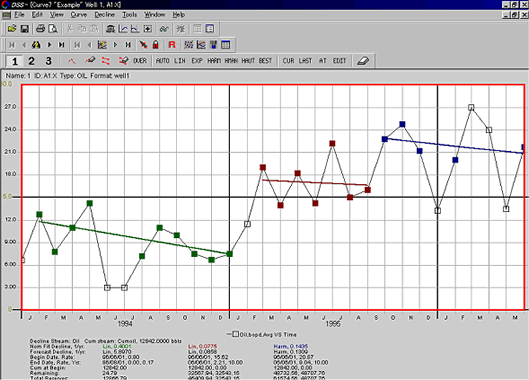
Task: Save using the floppy disk icon
Action: pos(25,29)
